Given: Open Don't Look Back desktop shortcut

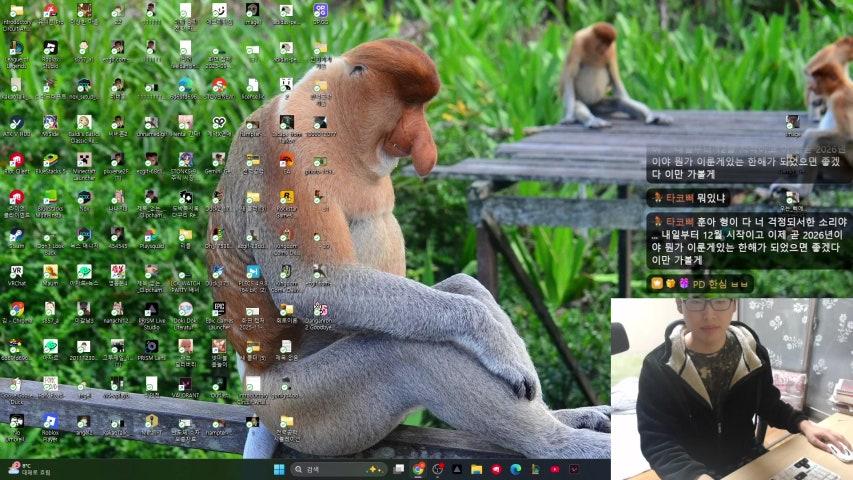Looking at the screenshot, I should point(50,234).
